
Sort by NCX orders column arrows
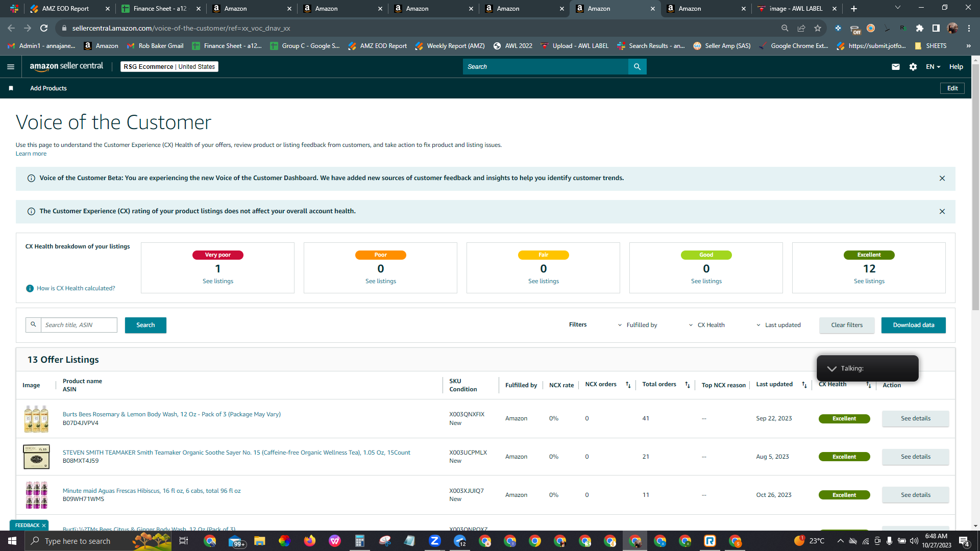tap(628, 385)
